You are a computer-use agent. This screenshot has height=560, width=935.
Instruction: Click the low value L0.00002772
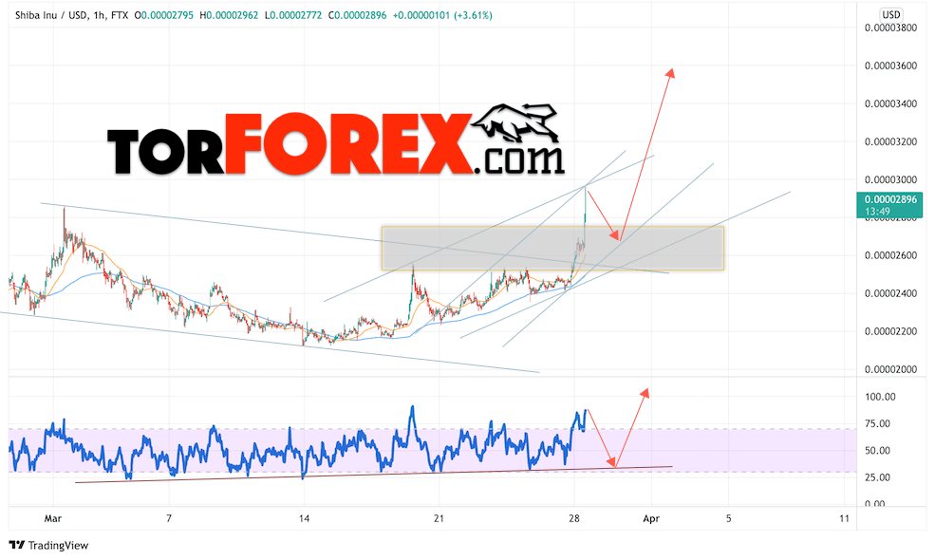click(292, 15)
